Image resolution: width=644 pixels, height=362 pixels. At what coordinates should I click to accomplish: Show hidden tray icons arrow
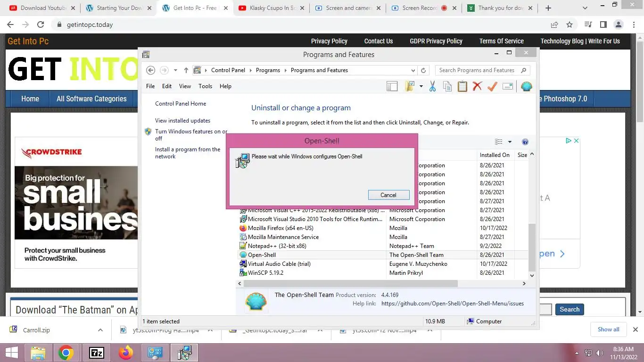click(577, 353)
